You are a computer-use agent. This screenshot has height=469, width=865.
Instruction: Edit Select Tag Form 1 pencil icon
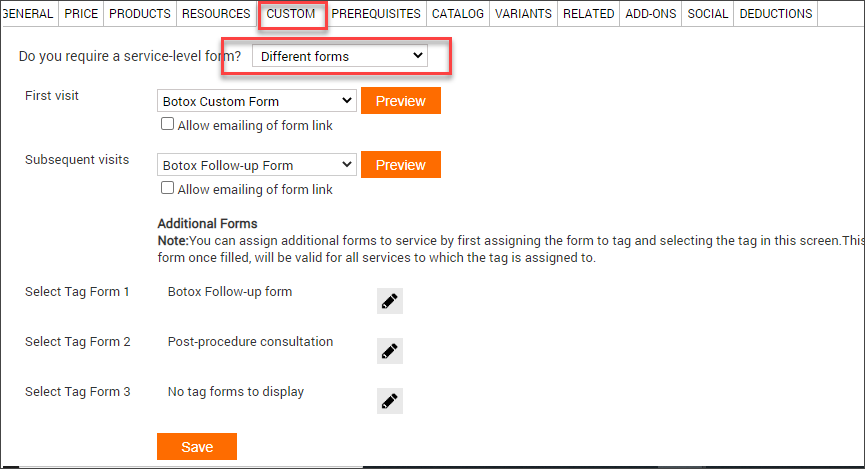(389, 301)
